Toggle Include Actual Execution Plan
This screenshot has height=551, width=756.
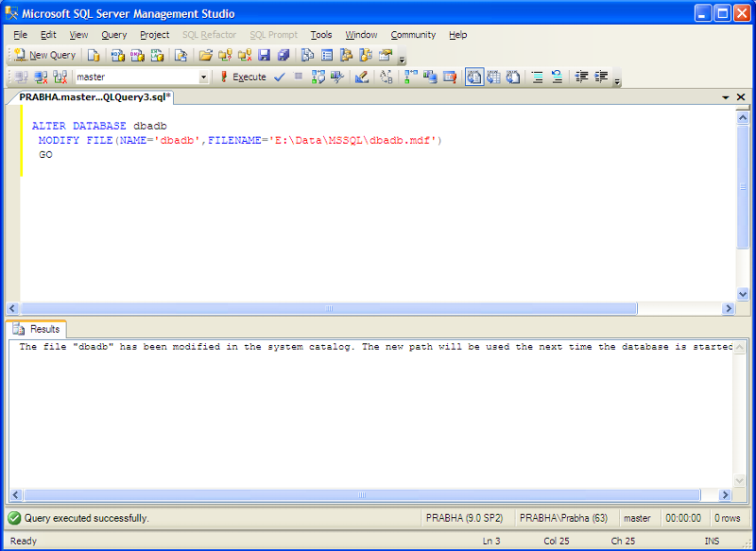(411, 77)
